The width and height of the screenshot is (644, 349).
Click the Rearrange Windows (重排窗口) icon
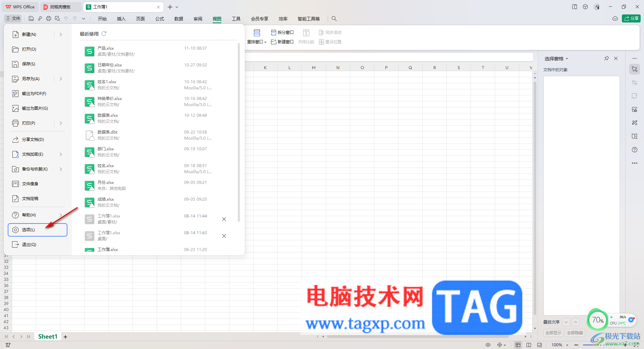(257, 33)
